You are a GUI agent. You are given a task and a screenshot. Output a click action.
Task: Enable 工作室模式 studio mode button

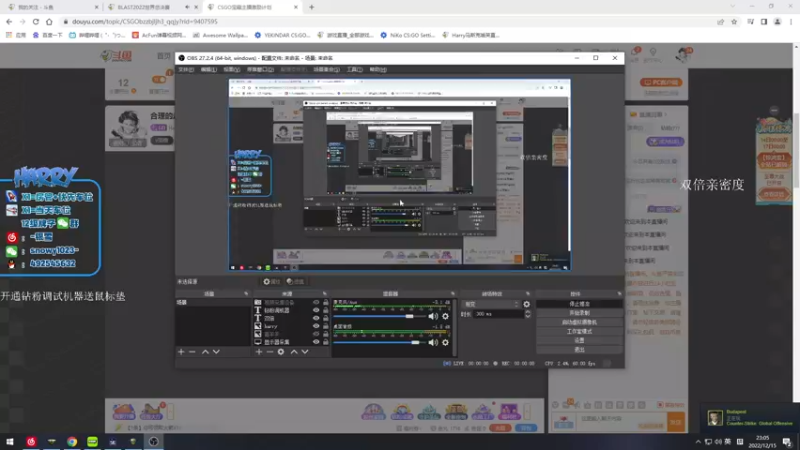[x=579, y=331]
